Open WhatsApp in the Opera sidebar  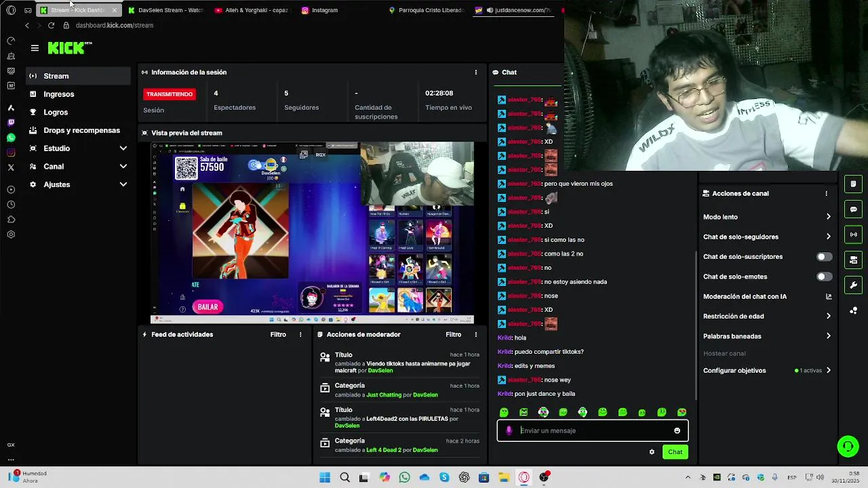pyautogui.click(x=11, y=138)
